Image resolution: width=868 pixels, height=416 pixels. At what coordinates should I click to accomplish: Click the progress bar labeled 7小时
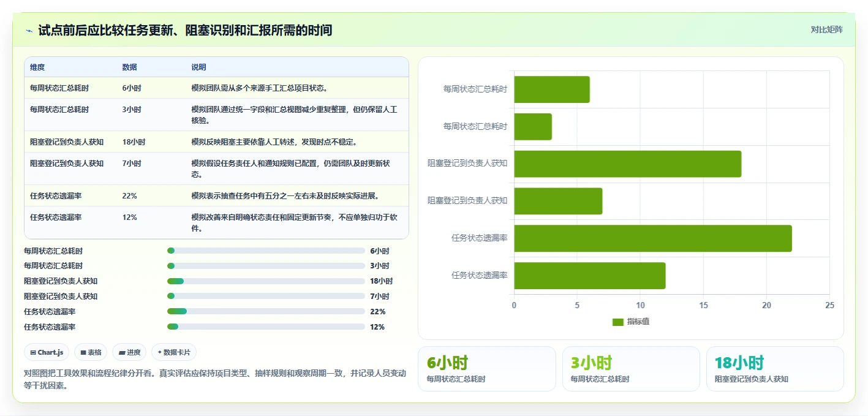(266, 297)
